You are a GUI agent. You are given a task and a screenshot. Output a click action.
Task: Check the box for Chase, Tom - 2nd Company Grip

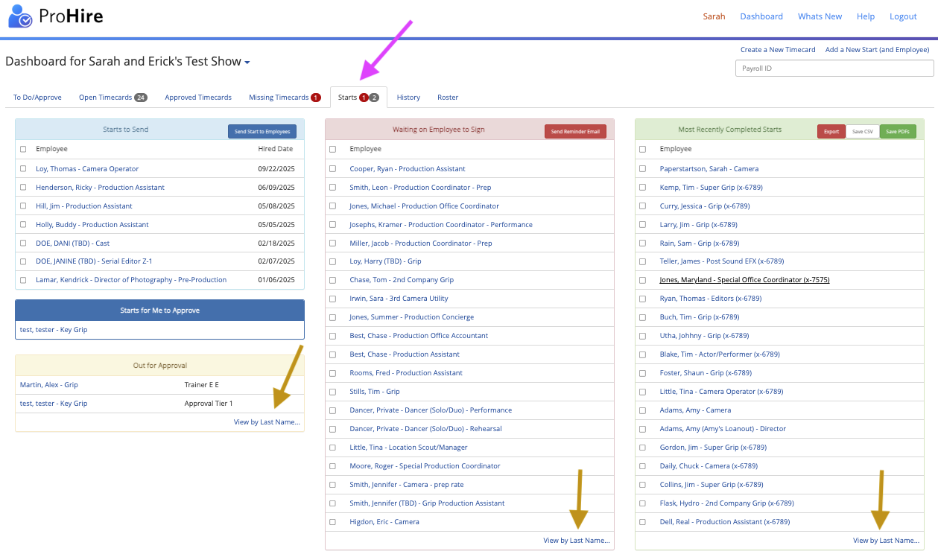tap(333, 280)
